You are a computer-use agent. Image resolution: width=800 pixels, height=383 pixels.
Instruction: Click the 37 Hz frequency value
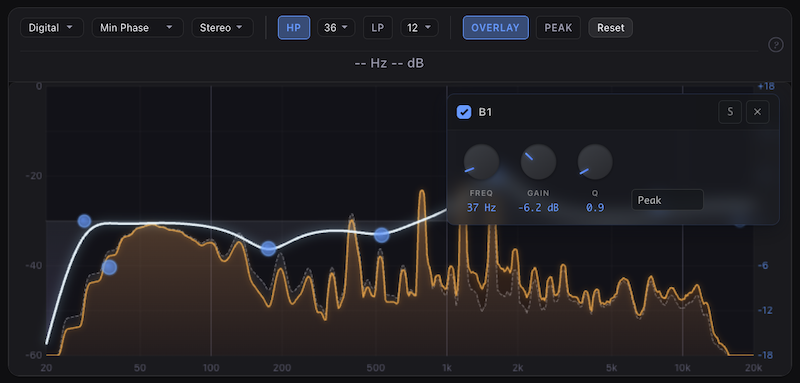tap(481, 208)
